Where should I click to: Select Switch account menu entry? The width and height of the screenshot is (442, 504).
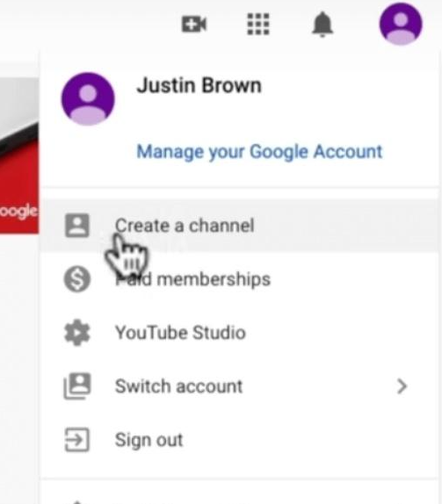239,386
